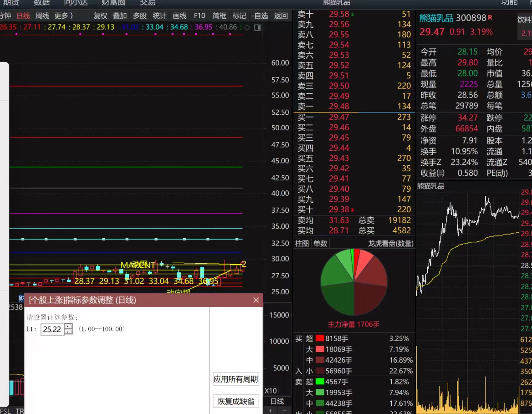Click 叠加 in the chart toolbar
This screenshot has width=532, height=414.
[120, 15]
